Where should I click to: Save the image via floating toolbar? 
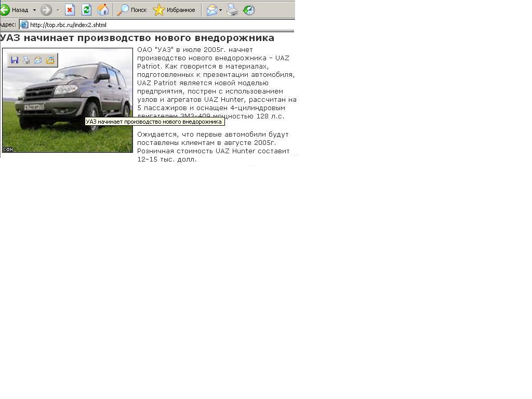15,60
